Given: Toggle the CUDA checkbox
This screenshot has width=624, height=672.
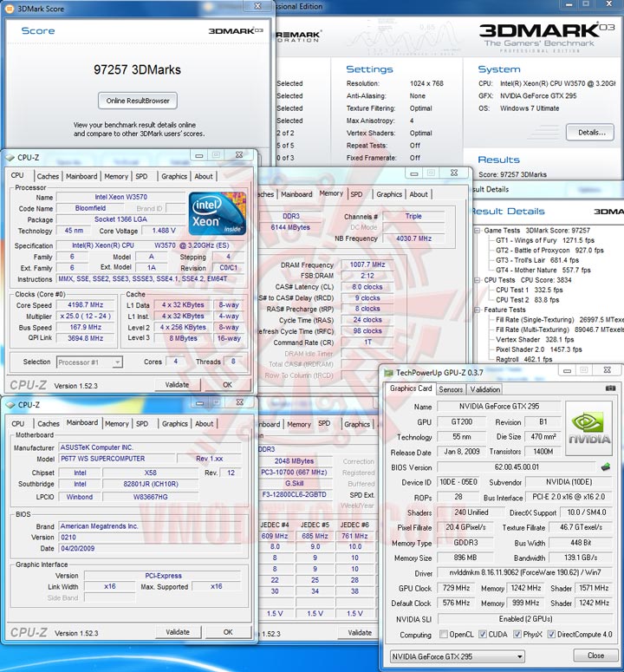Looking at the screenshot, I should (x=483, y=634).
